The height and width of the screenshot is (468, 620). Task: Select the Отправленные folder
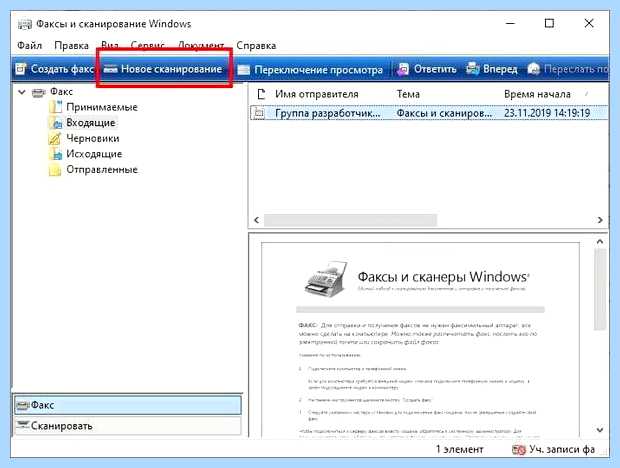(x=102, y=170)
